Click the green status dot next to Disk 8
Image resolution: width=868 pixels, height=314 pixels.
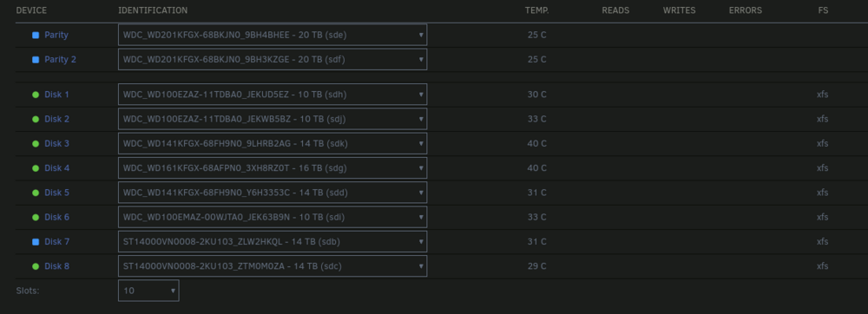click(36, 266)
